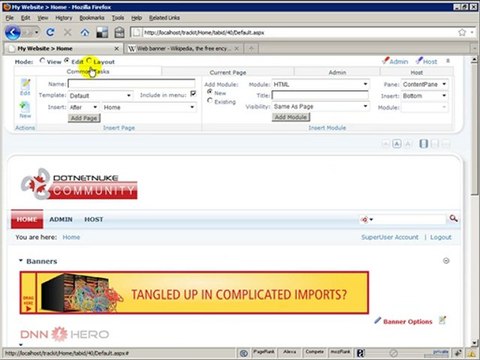Click the Stop loading X icon
480x360 pixels.
pos(68,32)
